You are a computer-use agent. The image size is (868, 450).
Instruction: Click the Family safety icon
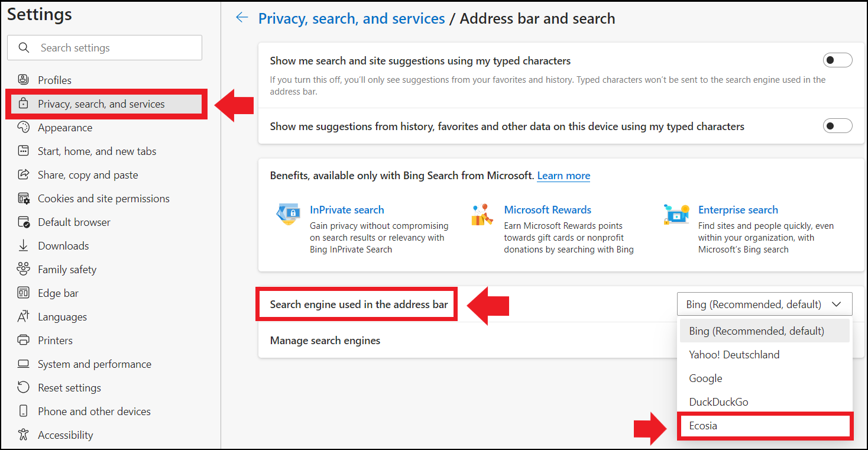point(23,269)
